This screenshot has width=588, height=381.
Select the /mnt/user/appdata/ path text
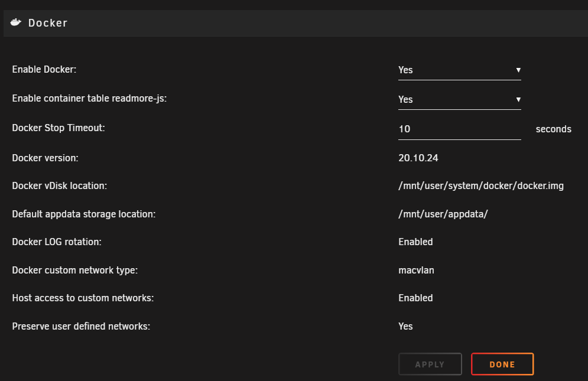[x=443, y=214]
